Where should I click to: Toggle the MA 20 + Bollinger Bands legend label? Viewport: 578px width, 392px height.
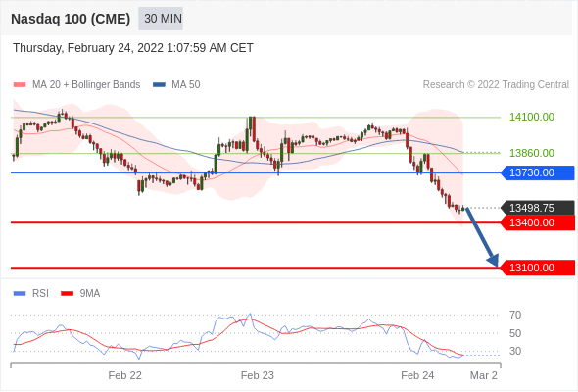click(x=86, y=85)
